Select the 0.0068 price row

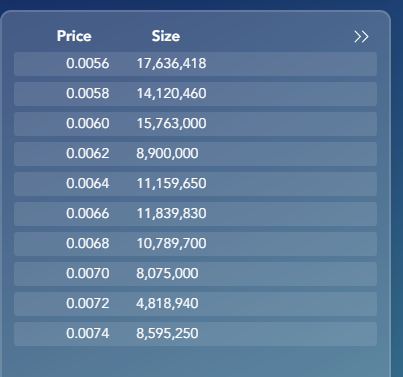(195, 244)
